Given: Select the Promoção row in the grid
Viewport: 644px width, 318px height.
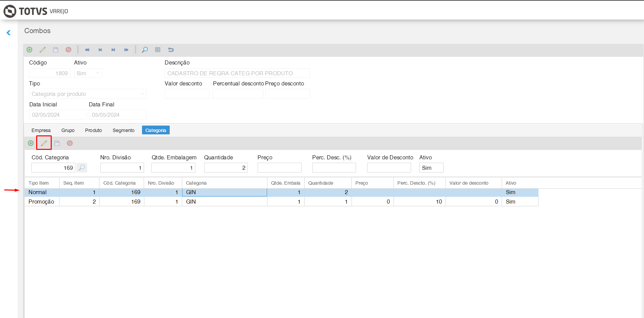Looking at the screenshot, I should click(41, 202).
